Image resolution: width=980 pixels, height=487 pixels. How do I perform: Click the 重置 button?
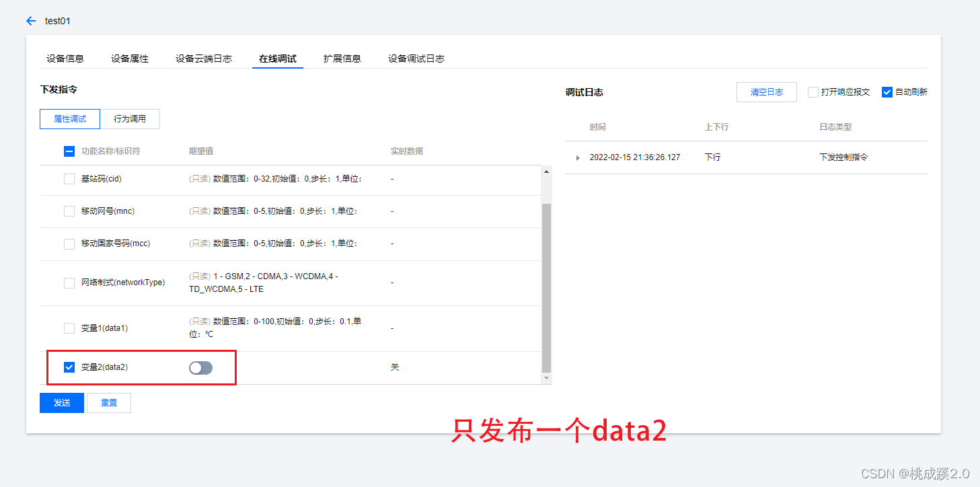pos(108,402)
